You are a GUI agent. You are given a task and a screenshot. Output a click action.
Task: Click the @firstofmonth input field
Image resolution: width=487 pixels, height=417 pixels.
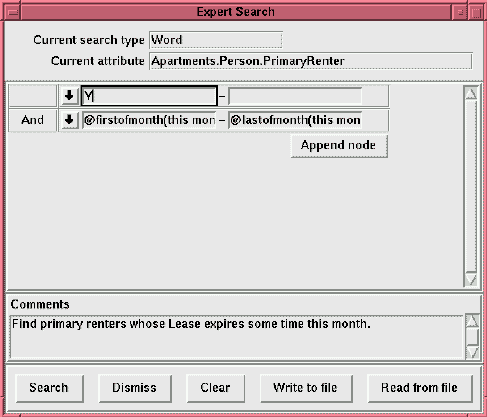(149, 120)
